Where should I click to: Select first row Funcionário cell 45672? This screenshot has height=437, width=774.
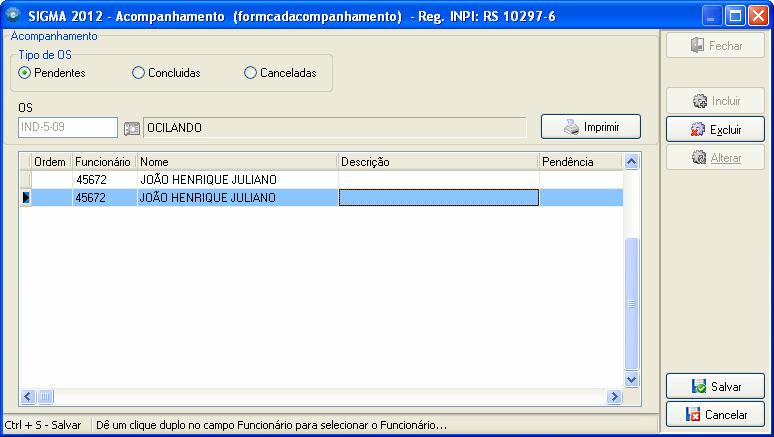click(104, 180)
